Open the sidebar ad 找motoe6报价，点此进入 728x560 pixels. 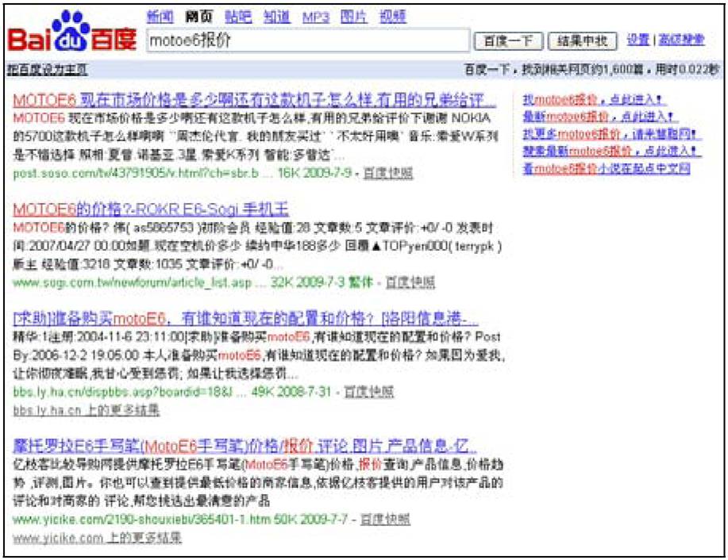pyautogui.click(x=593, y=100)
